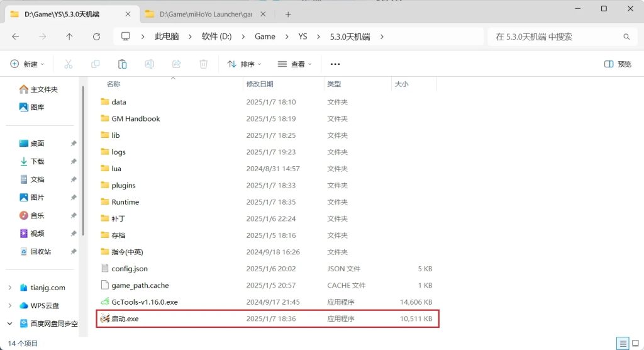Collapse the 百度网盘同步空间 tree node
This screenshot has width=644, height=350.
point(10,324)
